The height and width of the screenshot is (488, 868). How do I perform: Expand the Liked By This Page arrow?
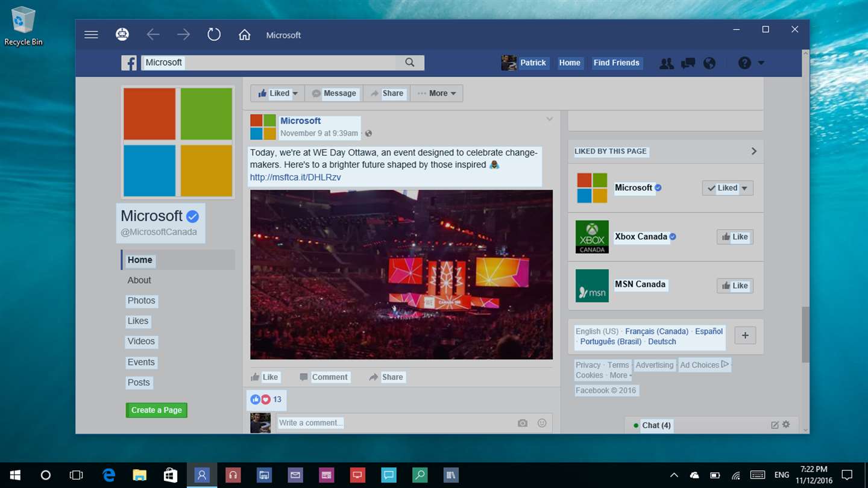pyautogui.click(x=753, y=151)
